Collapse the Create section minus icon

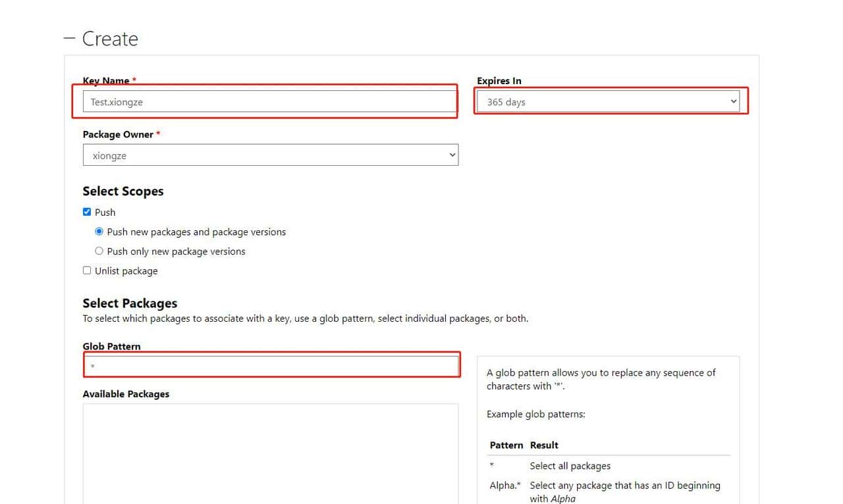pyautogui.click(x=70, y=38)
